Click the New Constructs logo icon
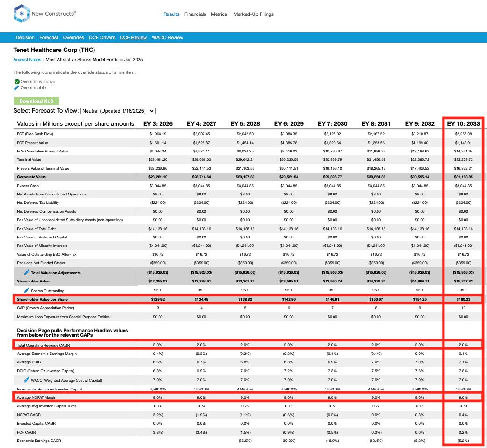This screenshot has width=487, height=448. [22, 14]
